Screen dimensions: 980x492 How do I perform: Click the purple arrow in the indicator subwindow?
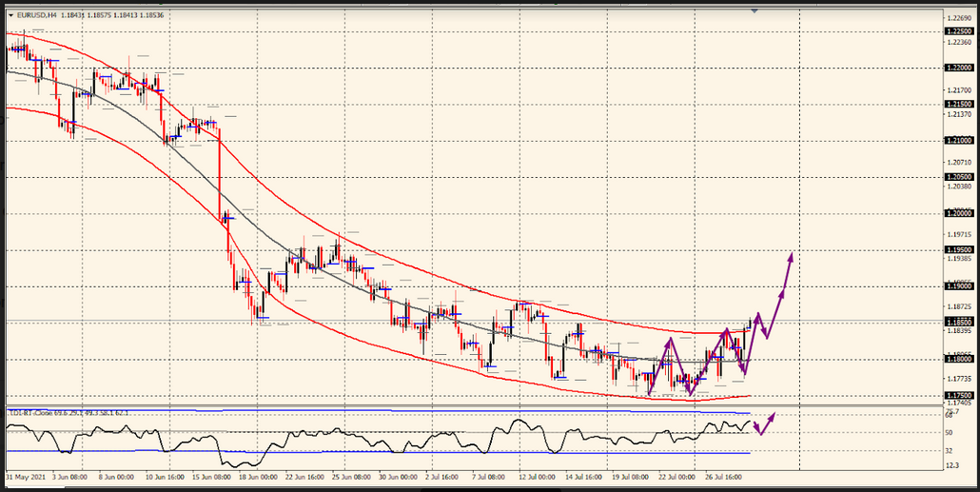tap(766, 423)
